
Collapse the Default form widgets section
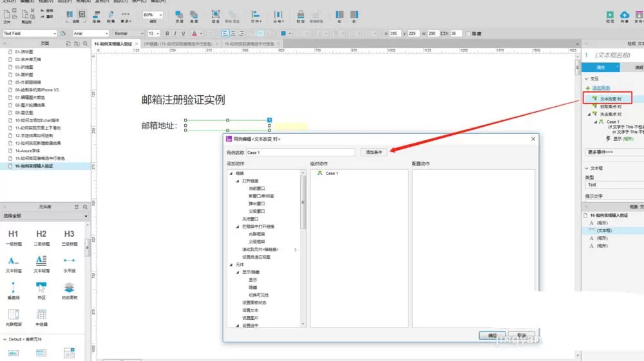coord(5,339)
